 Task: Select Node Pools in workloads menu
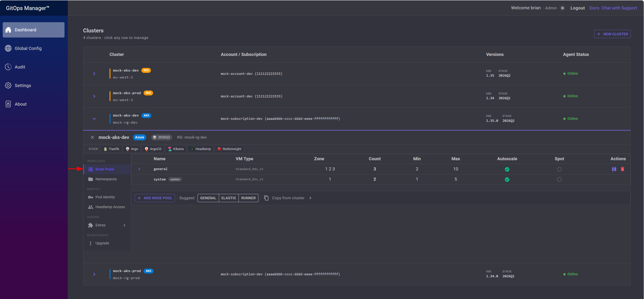click(x=107, y=169)
